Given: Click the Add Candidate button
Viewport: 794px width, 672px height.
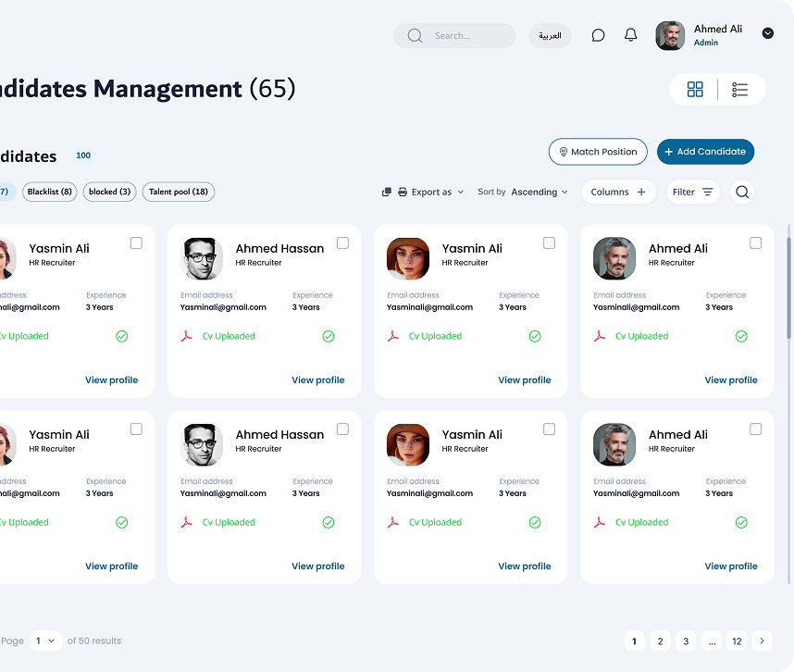Looking at the screenshot, I should (705, 152).
